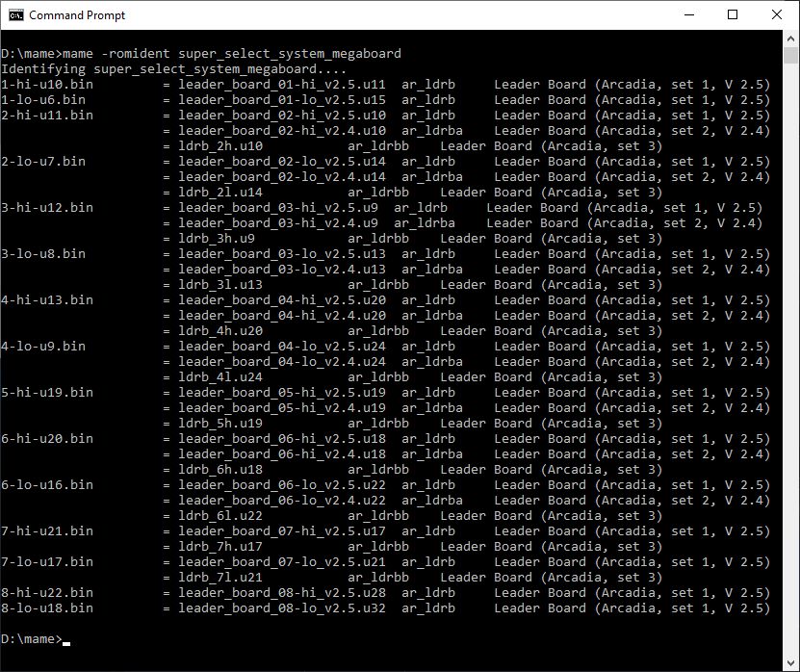Select file name '7-lo-u17.bin'
The width and height of the screenshot is (800, 672).
coord(47,561)
